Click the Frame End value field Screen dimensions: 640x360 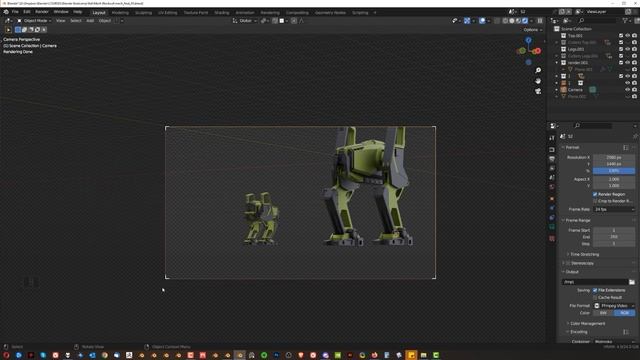tap(614, 237)
